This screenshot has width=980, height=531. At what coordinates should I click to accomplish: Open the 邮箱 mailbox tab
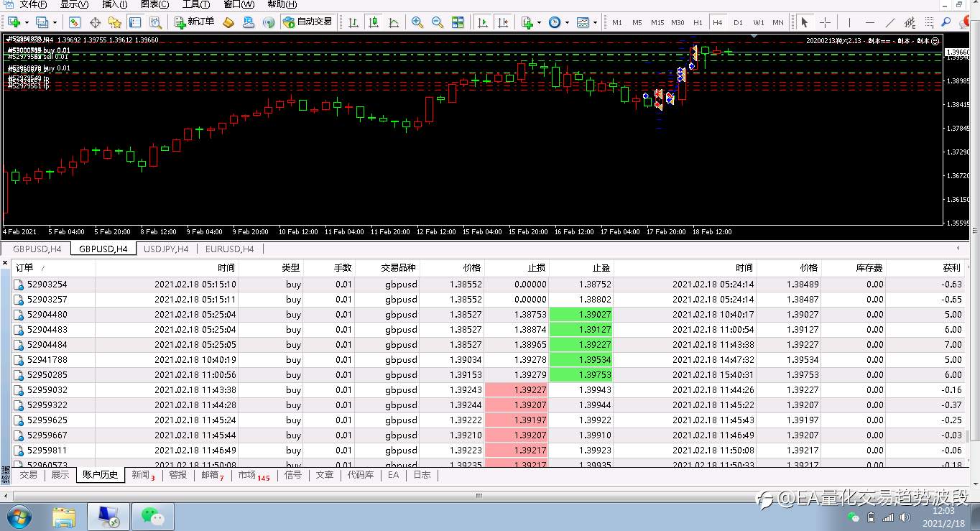[213, 475]
